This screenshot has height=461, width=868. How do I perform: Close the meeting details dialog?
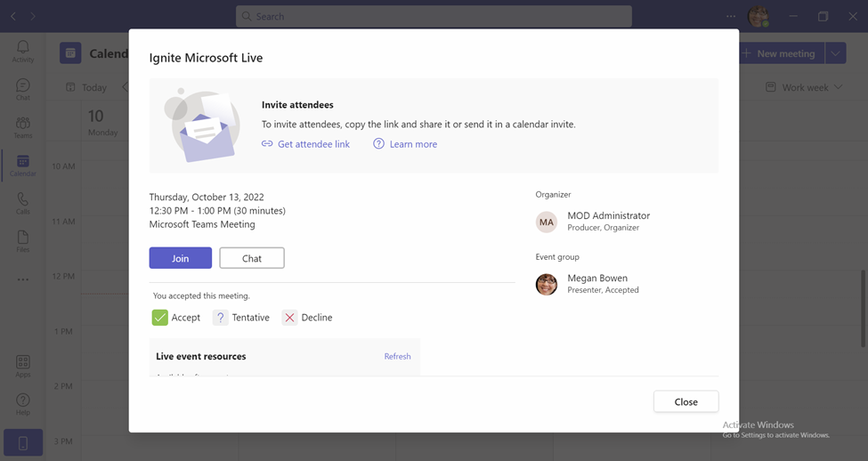(x=685, y=401)
